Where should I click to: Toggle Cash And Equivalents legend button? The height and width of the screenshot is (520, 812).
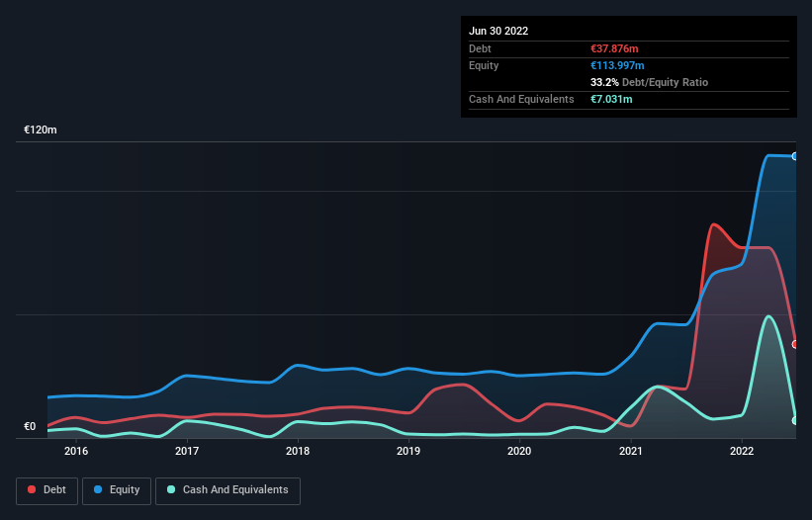227,490
